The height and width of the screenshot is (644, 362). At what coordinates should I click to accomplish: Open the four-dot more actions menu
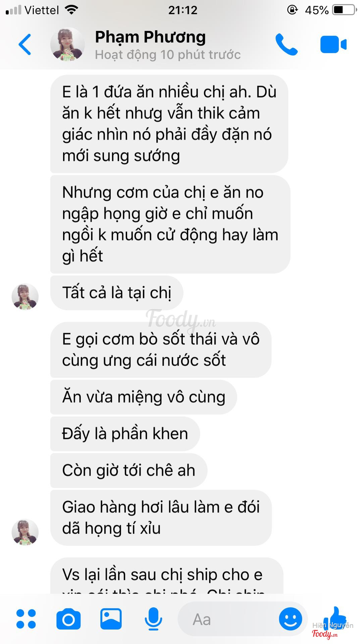coord(26,619)
